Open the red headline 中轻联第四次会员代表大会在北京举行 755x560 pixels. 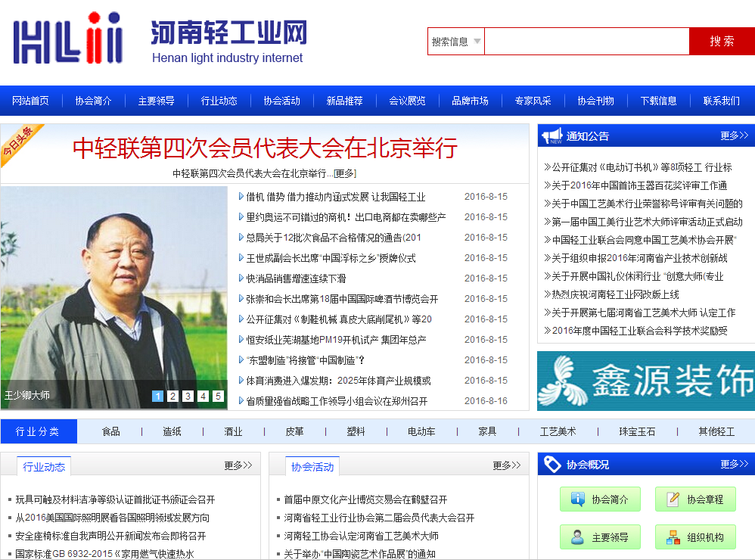click(x=265, y=148)
